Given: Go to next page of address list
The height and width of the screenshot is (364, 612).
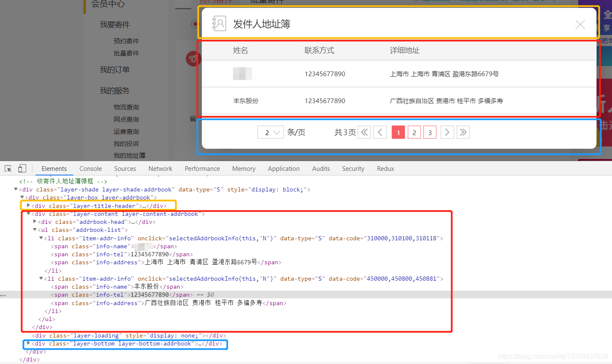Looking at the screenshot, I should pos(447,133).
